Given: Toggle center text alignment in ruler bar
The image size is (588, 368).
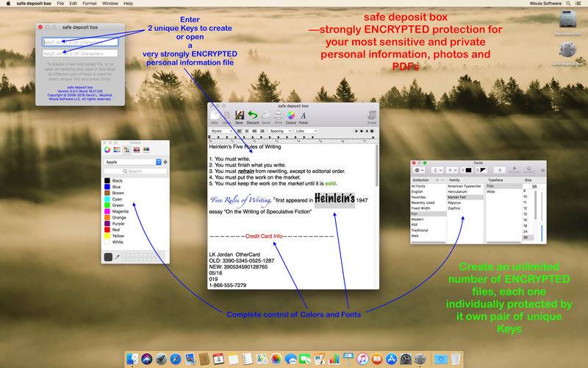Looking at the screenshot, I should pyautogui.click(x=247, y=131).
